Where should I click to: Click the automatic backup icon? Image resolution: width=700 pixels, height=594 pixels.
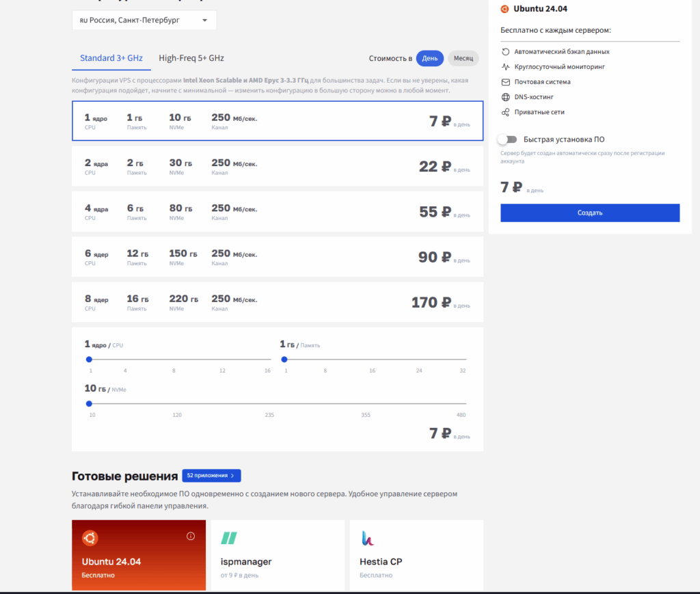[x=505, y=52]
